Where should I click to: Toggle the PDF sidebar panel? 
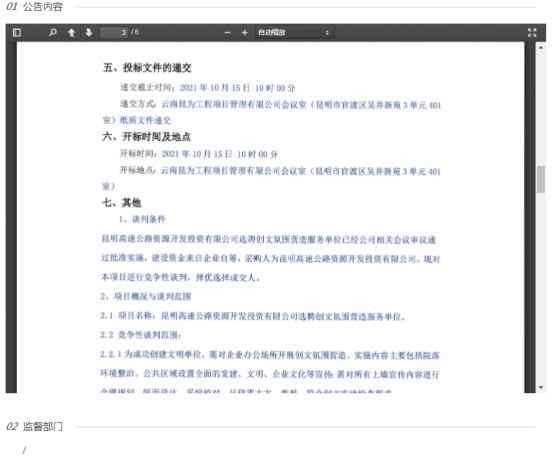pyautogui.click(x=17, y=32)
